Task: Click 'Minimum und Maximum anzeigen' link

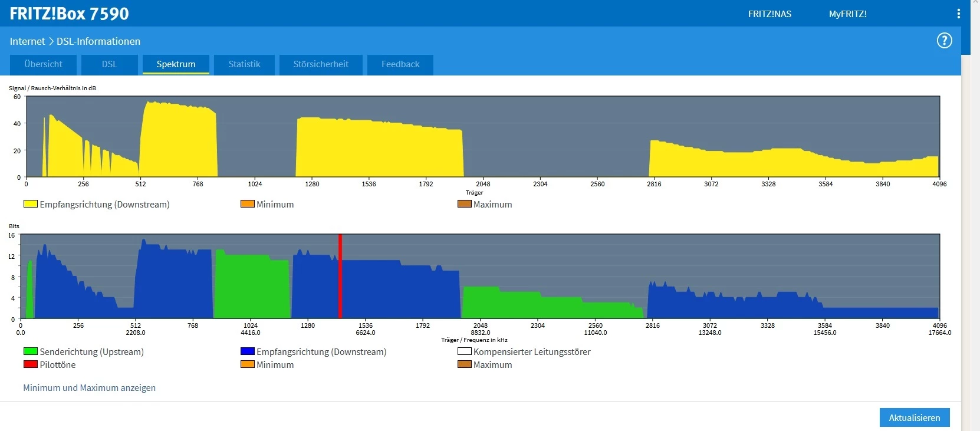Action: point(90,388)
